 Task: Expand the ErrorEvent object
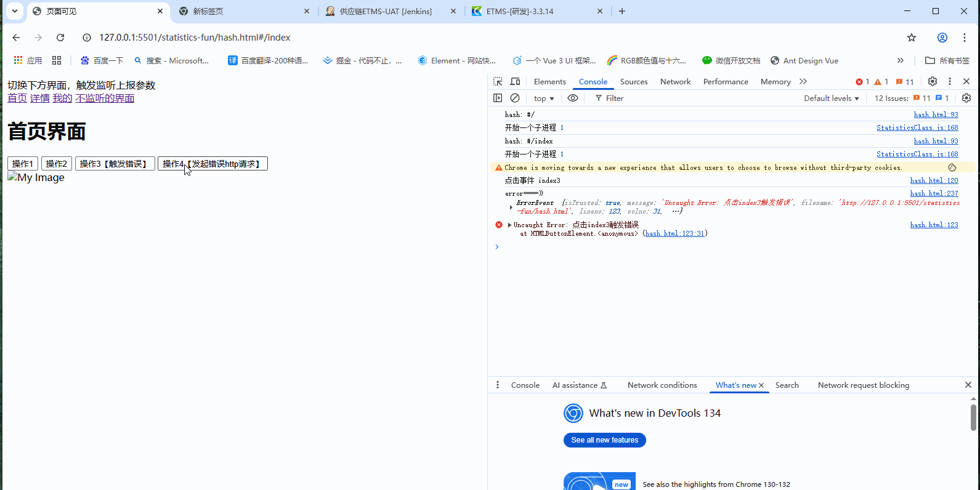click(511, 207)
